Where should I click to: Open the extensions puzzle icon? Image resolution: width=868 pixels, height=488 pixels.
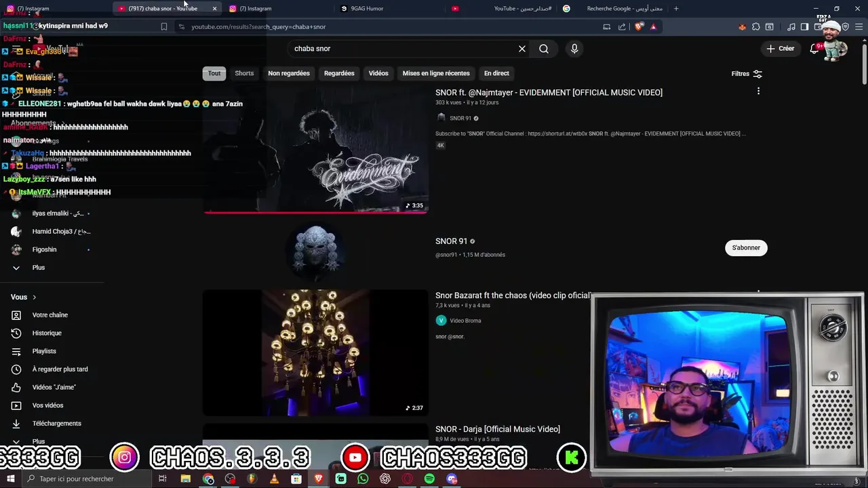pos(756,27)
